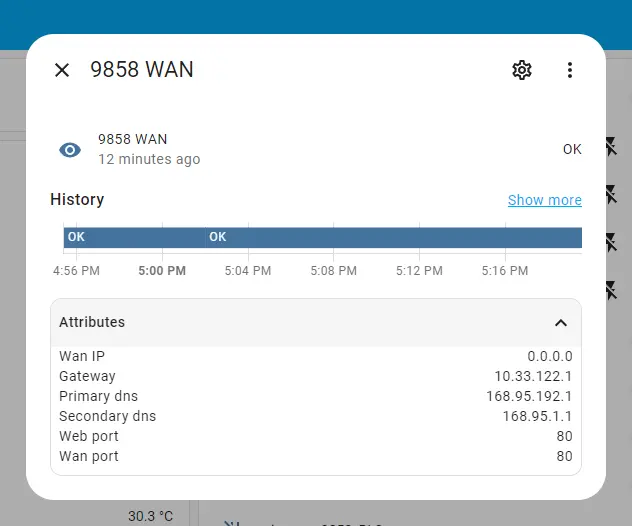Click the OK state beside the entity
This screenshot has height=526, width=632.
point(571,149)
